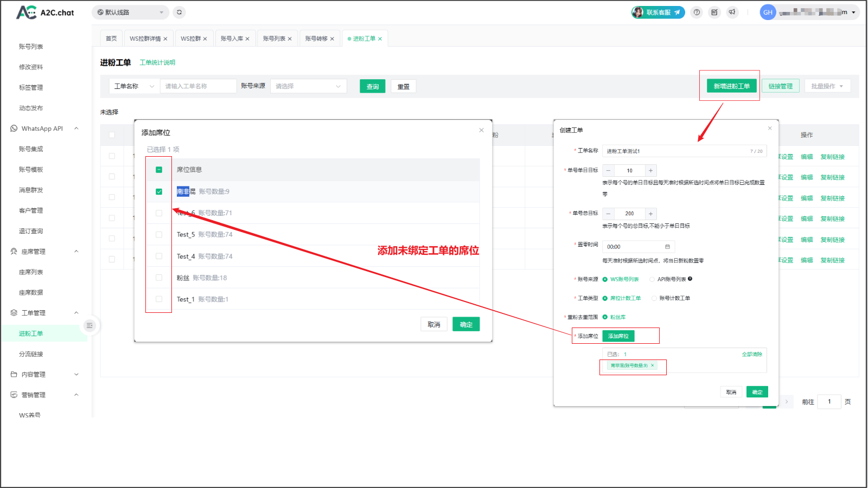Screen dimensions: 868x488
Task: Switch to the WS拉群详情 tab
Action: pyautogui.click(x=145, y=38)
